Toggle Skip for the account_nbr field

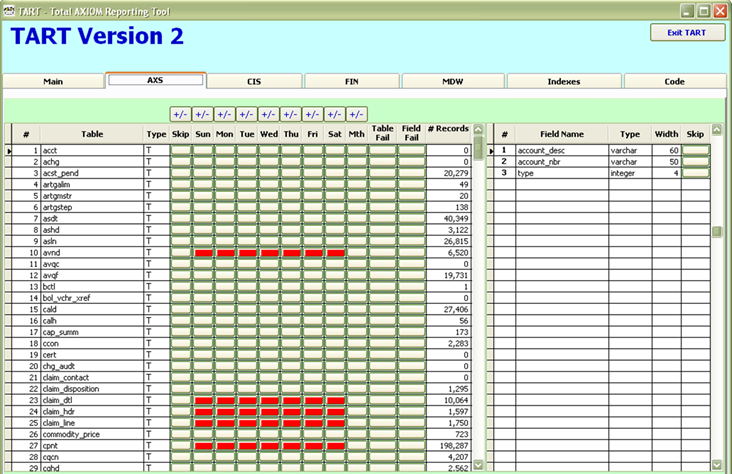696,162
